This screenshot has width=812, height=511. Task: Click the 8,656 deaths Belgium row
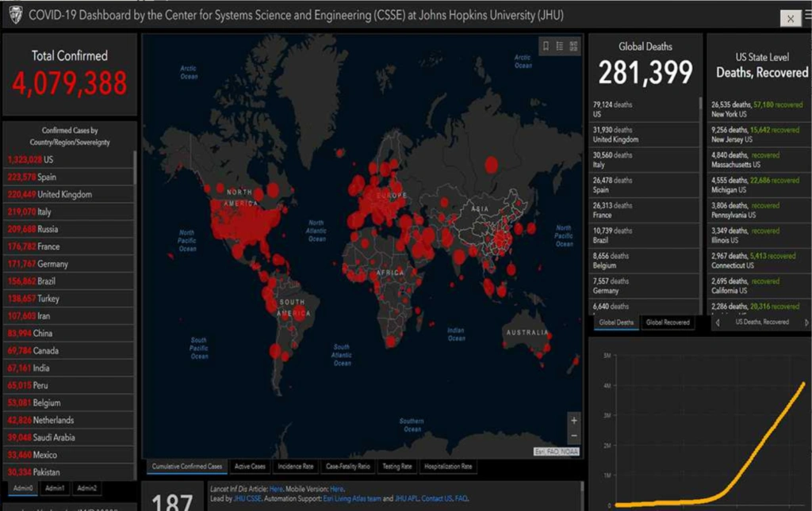pos(644,261)
